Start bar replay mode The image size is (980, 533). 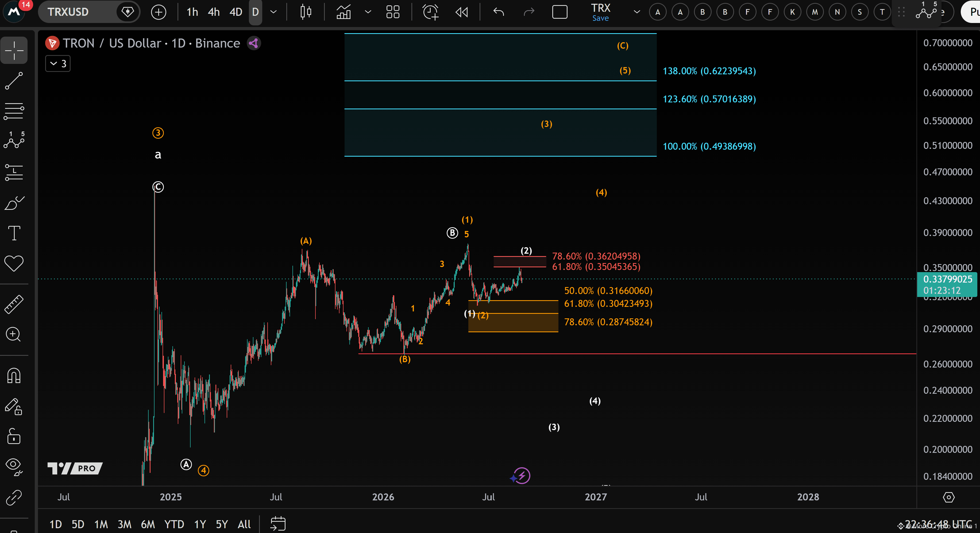pyautogui.click(x=461, y=12)
